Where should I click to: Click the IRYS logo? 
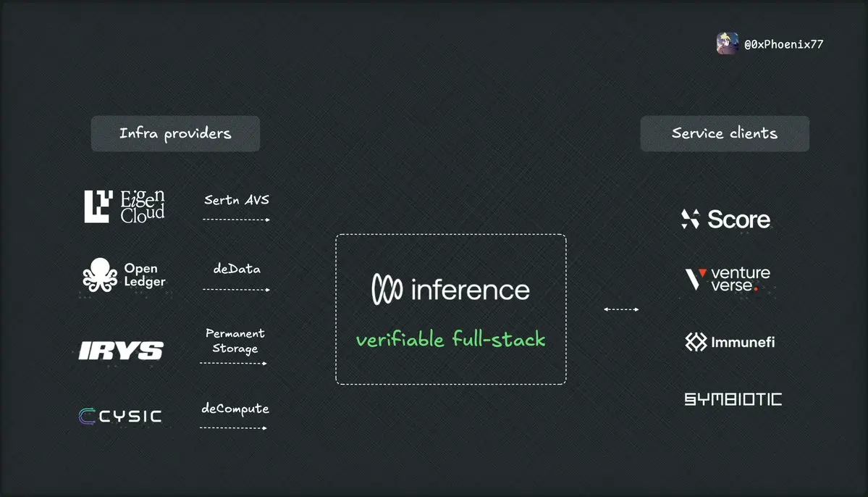click(121, 351)
